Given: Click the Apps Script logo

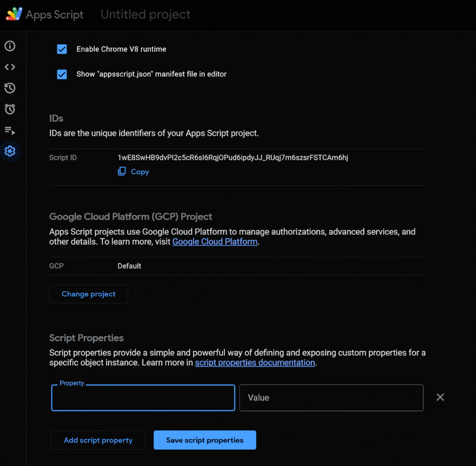Looking at the screenshot, I should click(x=14, y=14).
